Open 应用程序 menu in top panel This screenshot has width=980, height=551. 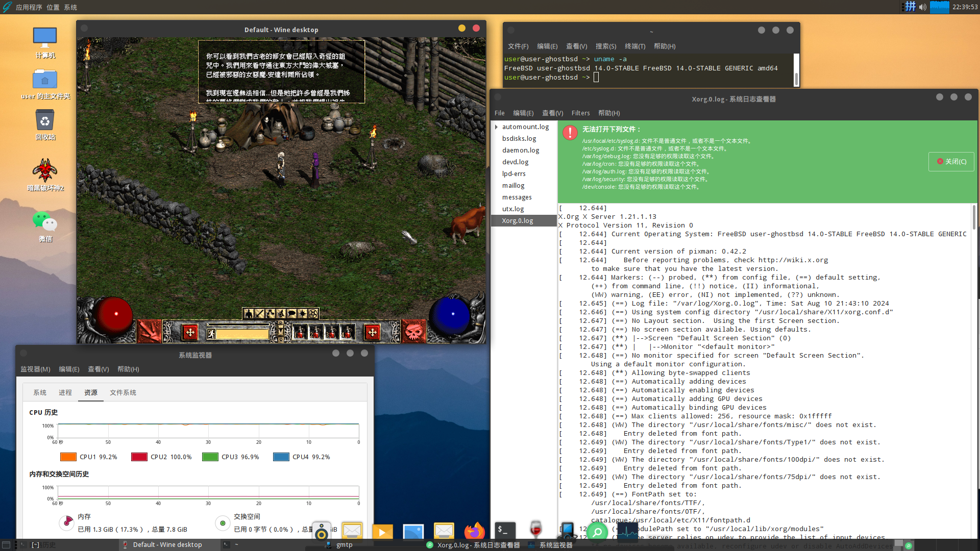(x=29, y=7)
